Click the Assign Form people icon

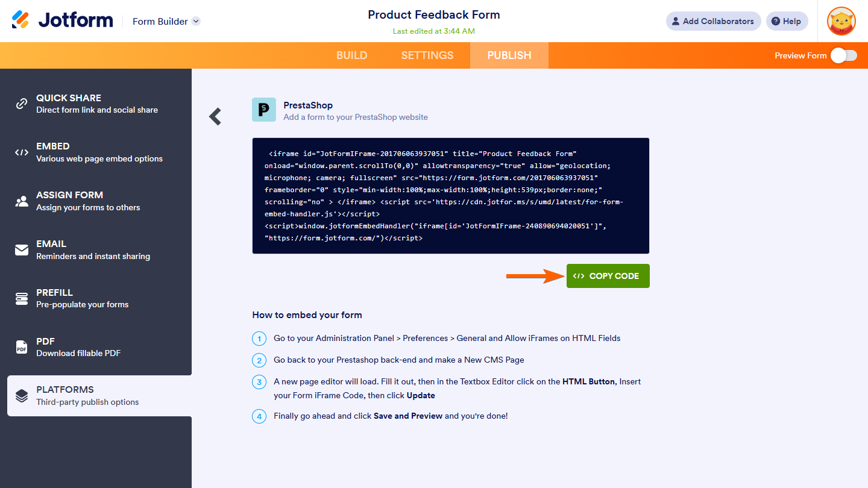pos(22,201)
